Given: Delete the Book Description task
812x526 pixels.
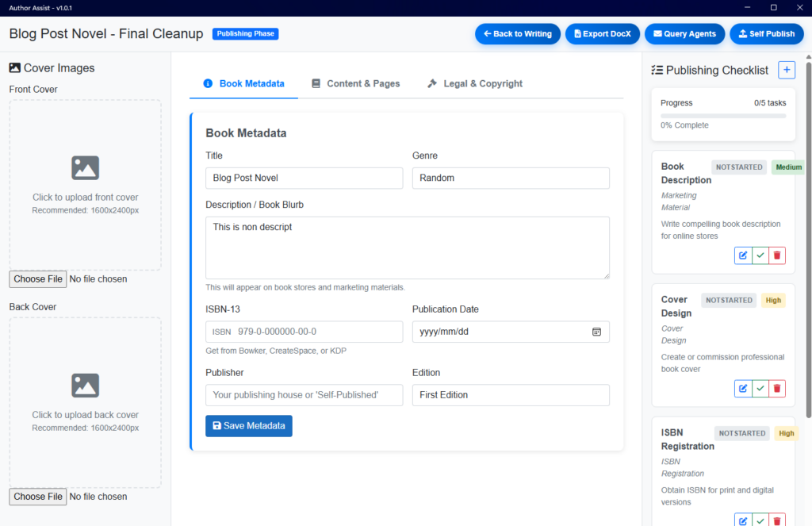Looking at the screenshot, I should 777,255.
